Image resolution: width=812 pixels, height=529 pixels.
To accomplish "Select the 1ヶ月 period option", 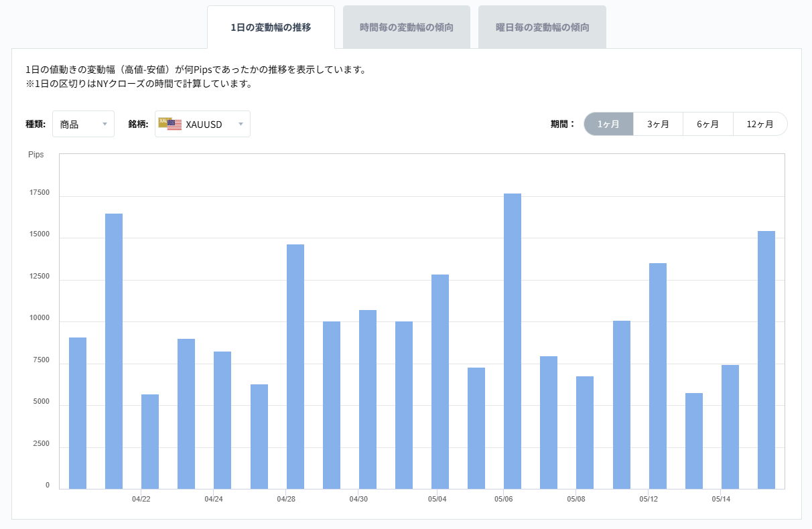I will point(608,124).
